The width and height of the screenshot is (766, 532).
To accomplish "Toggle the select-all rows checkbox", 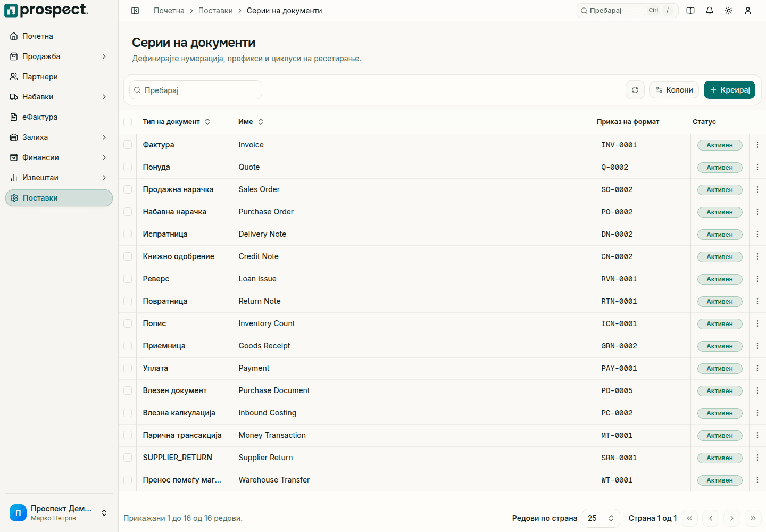I will pyautogui.click(x=128, y=122).
